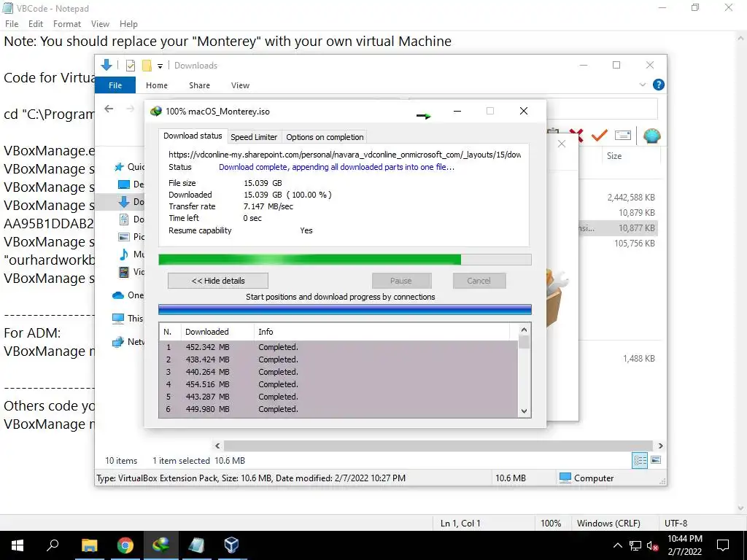Click the Windows Start button
Screen dimensions: 747x560
[x=18, y=545]
